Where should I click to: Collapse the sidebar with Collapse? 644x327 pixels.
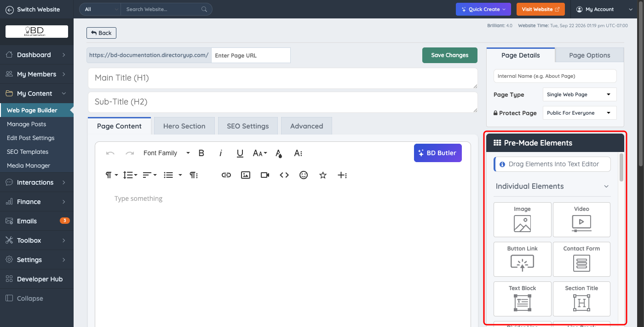[x=37, y=298]
